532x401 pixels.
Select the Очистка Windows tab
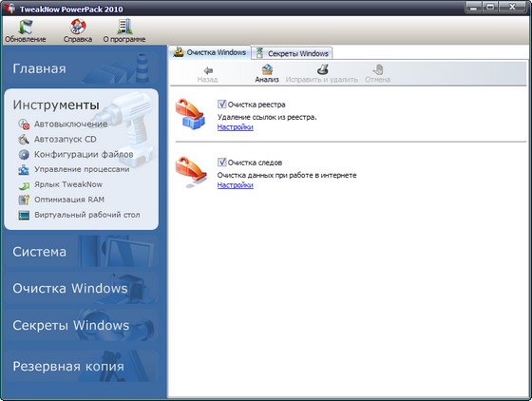tap(210, 52)
